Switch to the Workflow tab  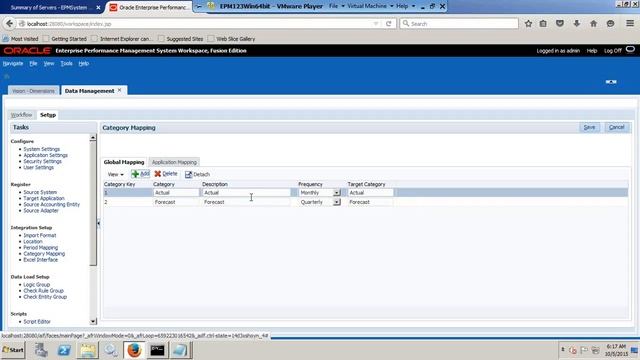21,115
